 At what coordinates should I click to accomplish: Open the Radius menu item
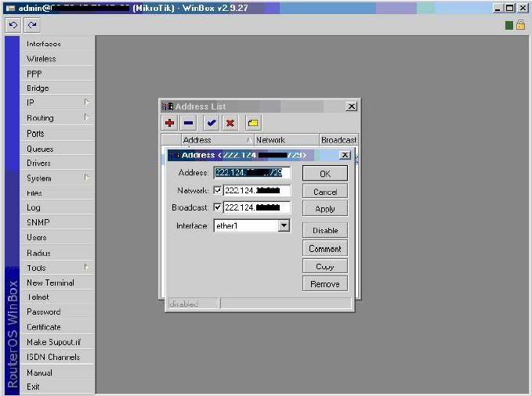tap(57, 253)
